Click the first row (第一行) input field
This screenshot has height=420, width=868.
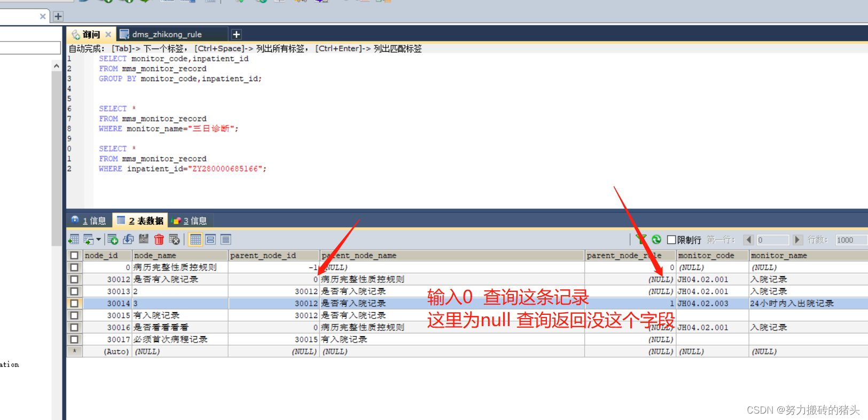(772, 240)
